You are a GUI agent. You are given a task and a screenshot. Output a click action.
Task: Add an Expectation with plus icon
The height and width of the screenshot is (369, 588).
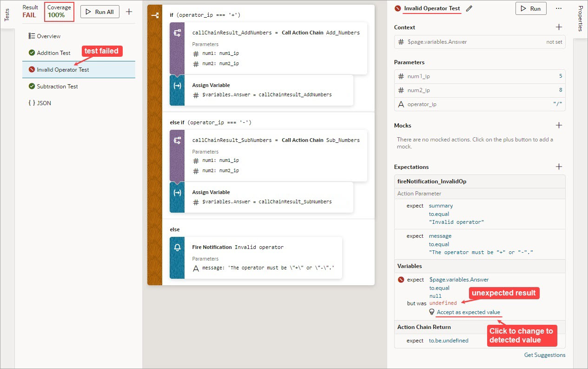[x=559, y=167]
